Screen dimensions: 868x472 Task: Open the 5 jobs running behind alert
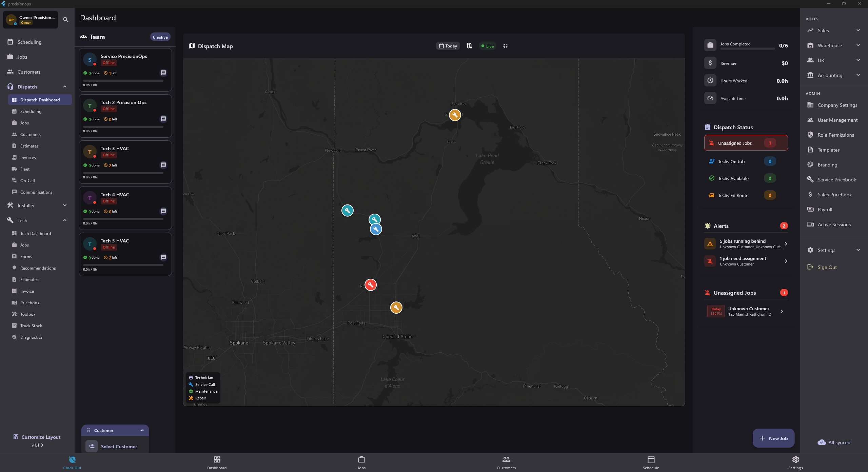[x=746, y=244]
